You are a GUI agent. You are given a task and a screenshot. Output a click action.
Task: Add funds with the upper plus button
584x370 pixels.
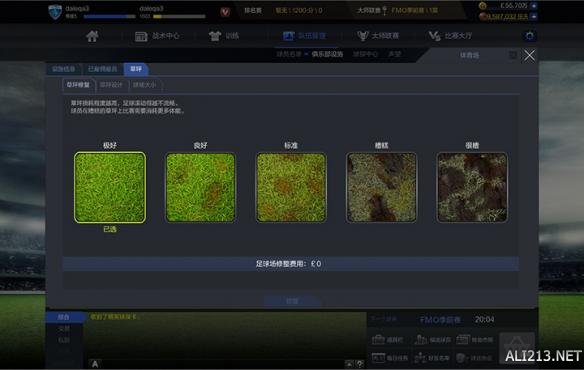[x=534, y=6]
